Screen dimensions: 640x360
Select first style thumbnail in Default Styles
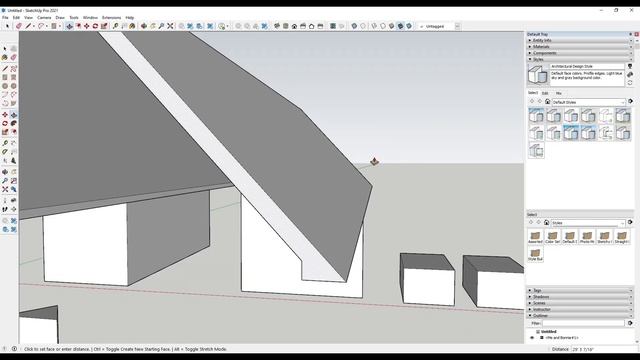(536, 116)
